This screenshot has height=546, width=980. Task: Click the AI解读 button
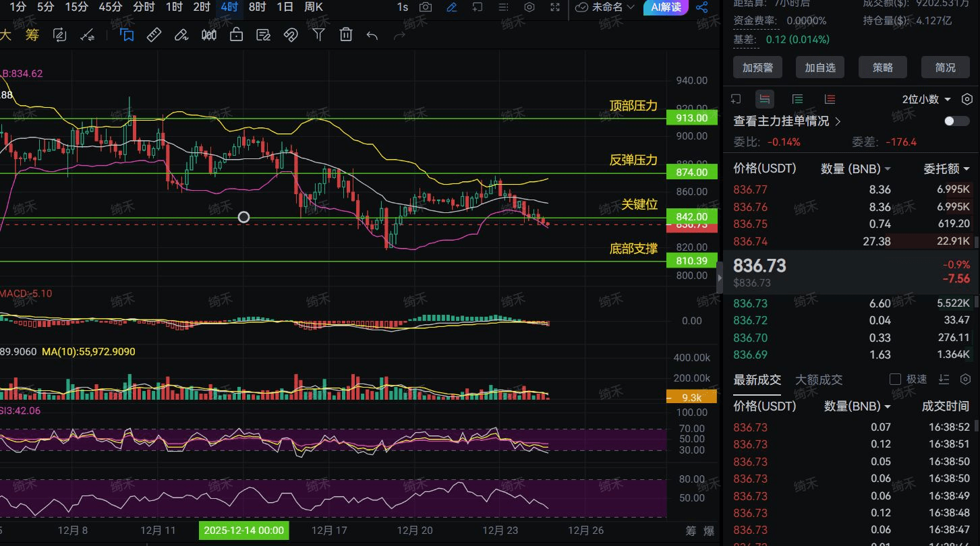[666, 7]
